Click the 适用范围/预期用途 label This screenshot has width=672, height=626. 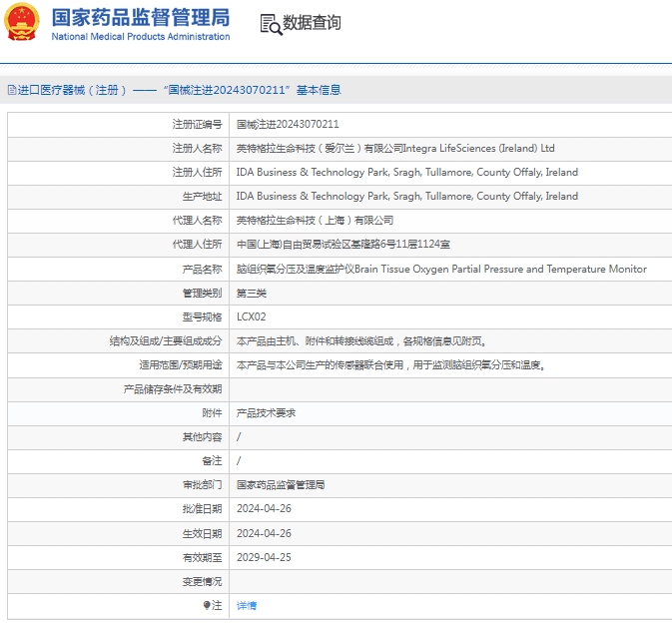181,365
